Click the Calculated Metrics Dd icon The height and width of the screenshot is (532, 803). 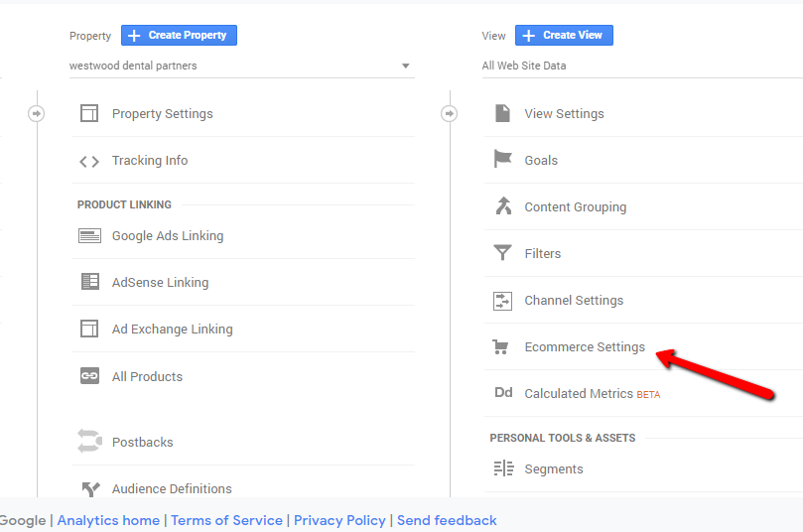[x=503, y=393]
